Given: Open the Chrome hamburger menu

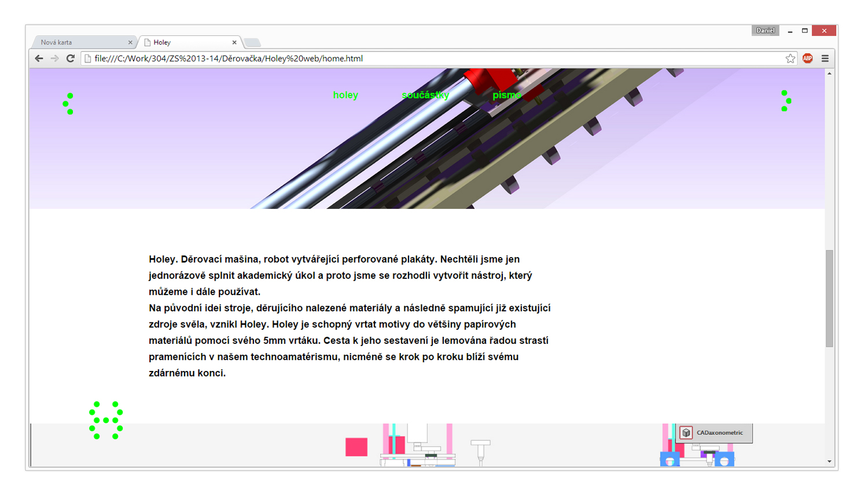Looking at the screenshot, I should tap(825, 58).
